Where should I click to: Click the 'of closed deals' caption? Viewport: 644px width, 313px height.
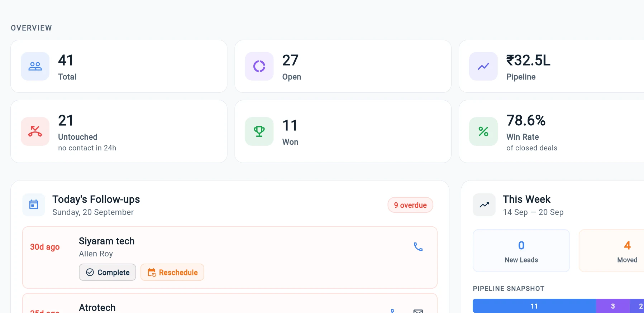tap(532, 148)
